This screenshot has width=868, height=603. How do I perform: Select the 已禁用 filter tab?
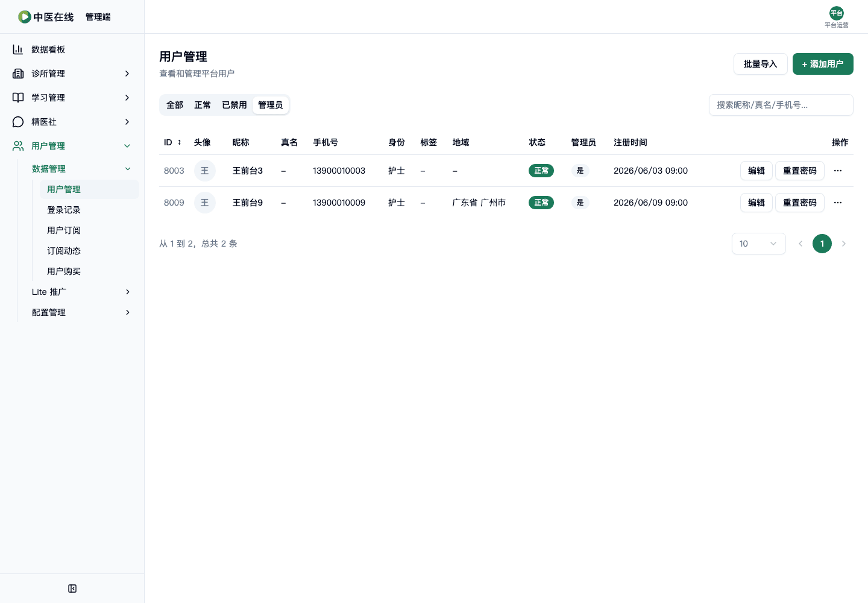[234, 105]
